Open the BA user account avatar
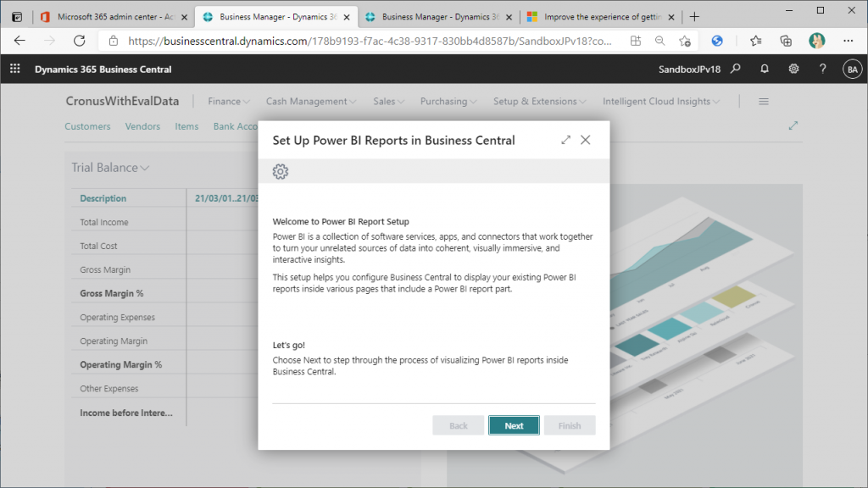 852,69
